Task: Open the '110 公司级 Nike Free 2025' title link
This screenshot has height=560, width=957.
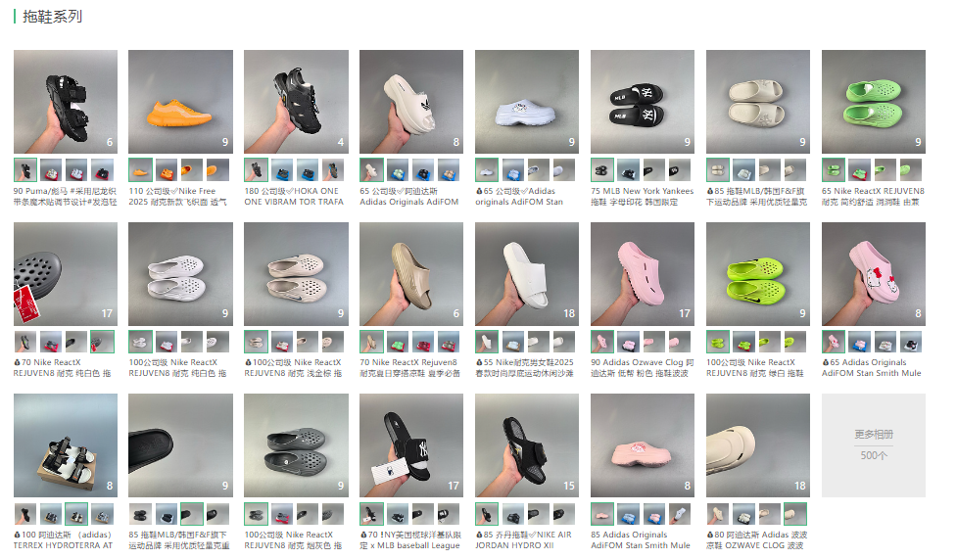Action: (177, 197)
